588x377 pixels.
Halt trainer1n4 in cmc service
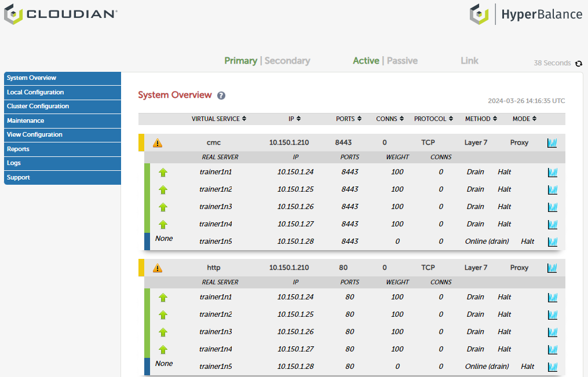pos(505,224)
